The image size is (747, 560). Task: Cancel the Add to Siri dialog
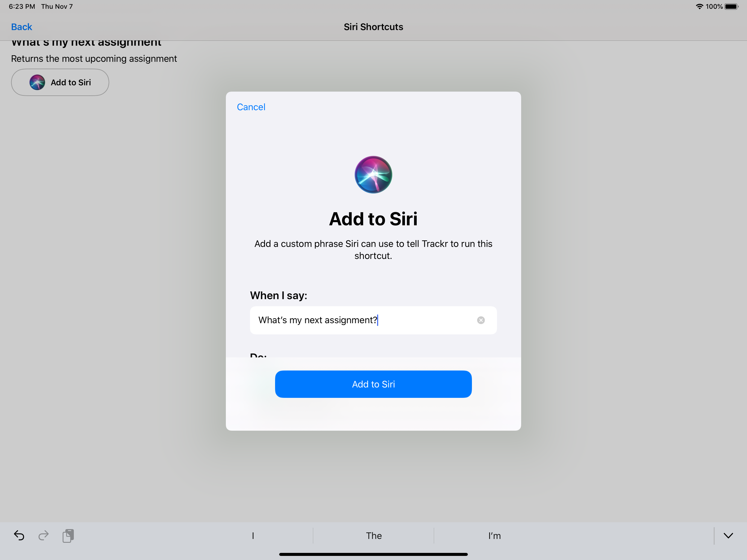(x=251, y=107)
